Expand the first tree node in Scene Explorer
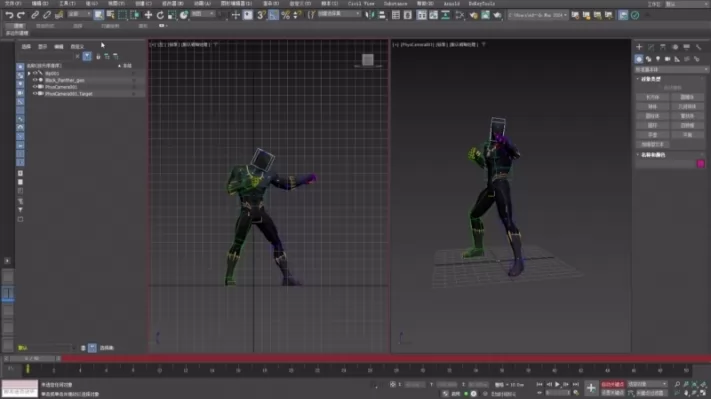 (29, 73)
